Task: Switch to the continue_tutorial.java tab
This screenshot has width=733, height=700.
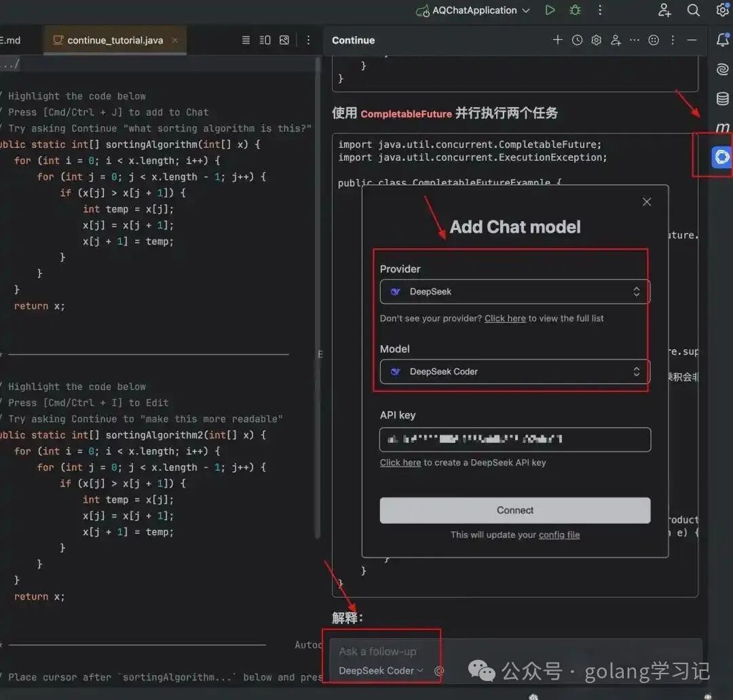Action: (115, 40)
